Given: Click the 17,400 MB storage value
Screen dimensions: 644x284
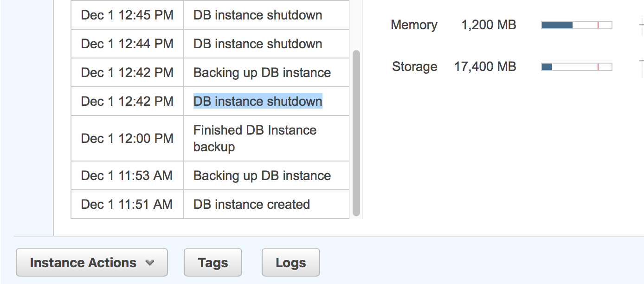Looking at the screenshot, I should (x=485, y=66).
